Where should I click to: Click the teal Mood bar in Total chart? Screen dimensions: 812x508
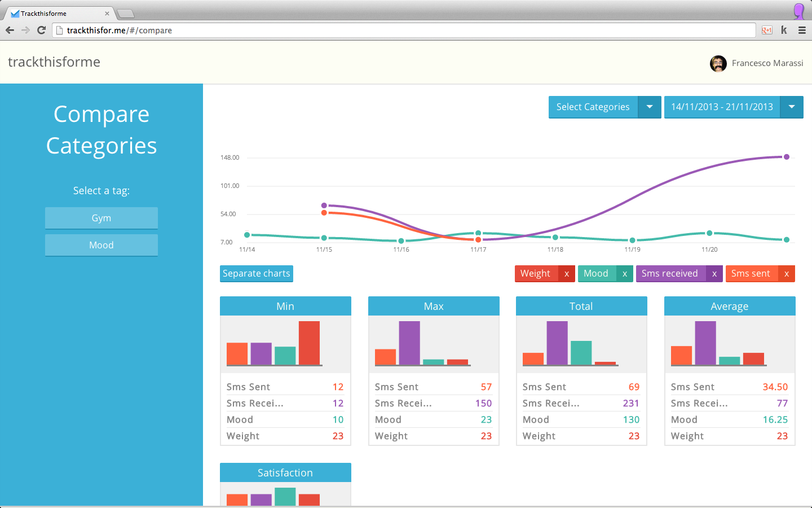pyautogui.click(x=581, y=353)
